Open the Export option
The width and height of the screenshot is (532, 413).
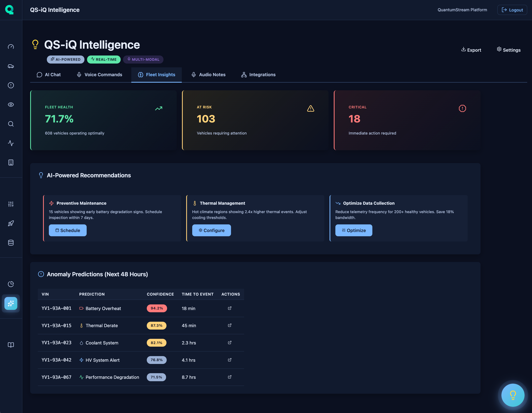tap(471, 50)
